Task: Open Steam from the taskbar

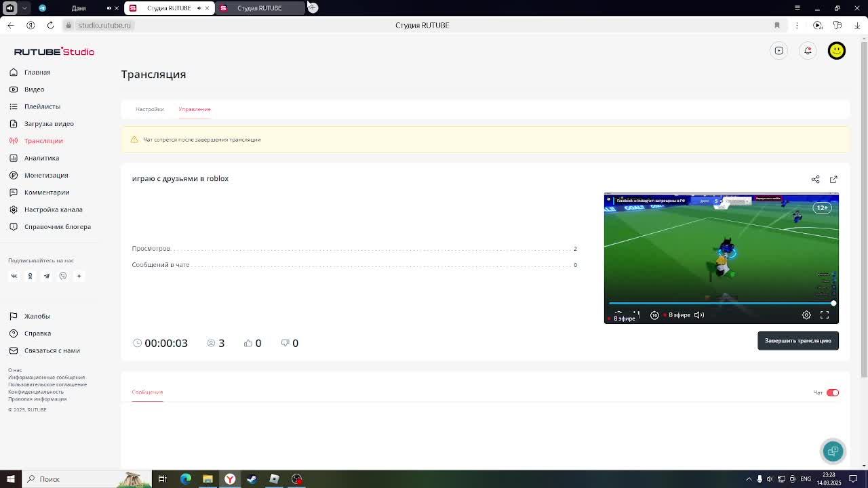Action: click(252, 479)
